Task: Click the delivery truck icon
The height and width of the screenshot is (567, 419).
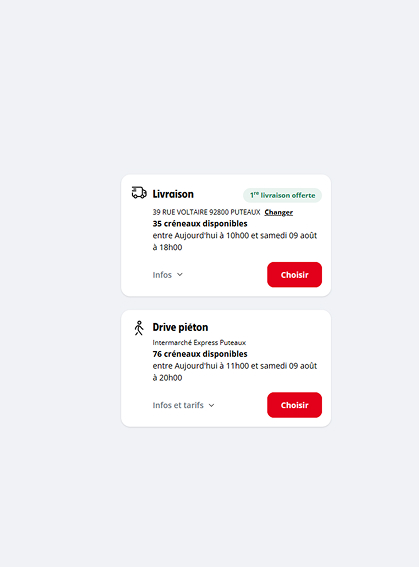Action: click(139, 193)
